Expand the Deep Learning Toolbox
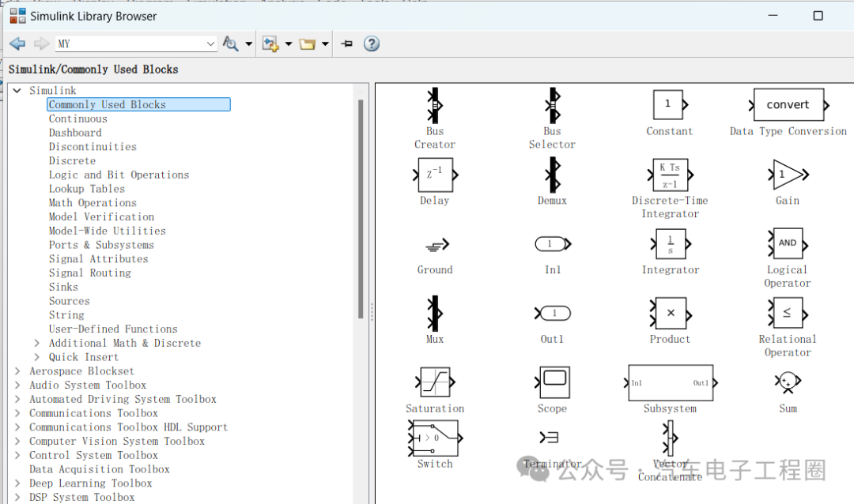Viewport: 854px width, 504px height. 17,483
